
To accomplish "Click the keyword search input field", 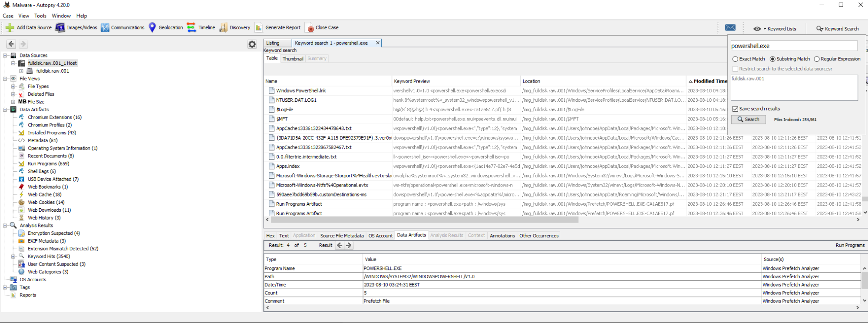I will pos(794,46).
